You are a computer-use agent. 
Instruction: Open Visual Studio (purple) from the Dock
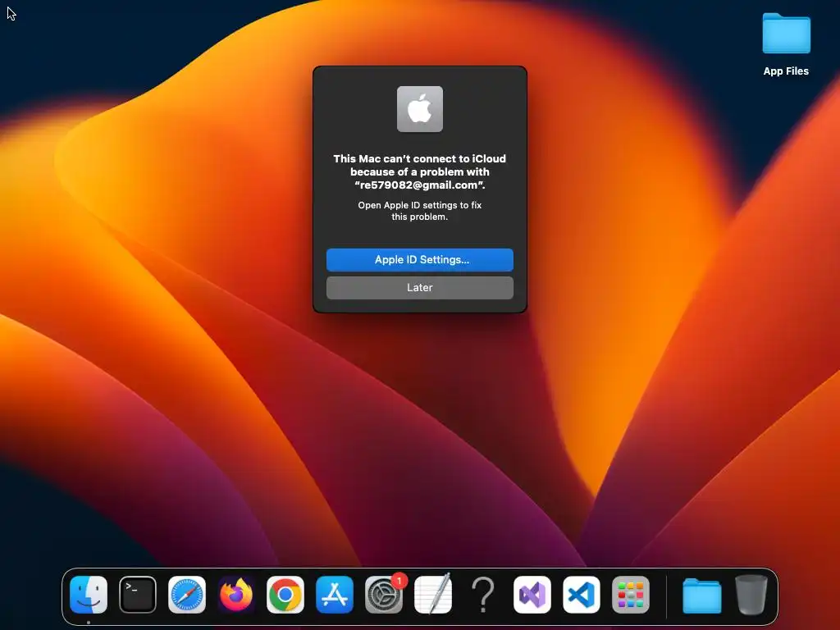[532, 595]
